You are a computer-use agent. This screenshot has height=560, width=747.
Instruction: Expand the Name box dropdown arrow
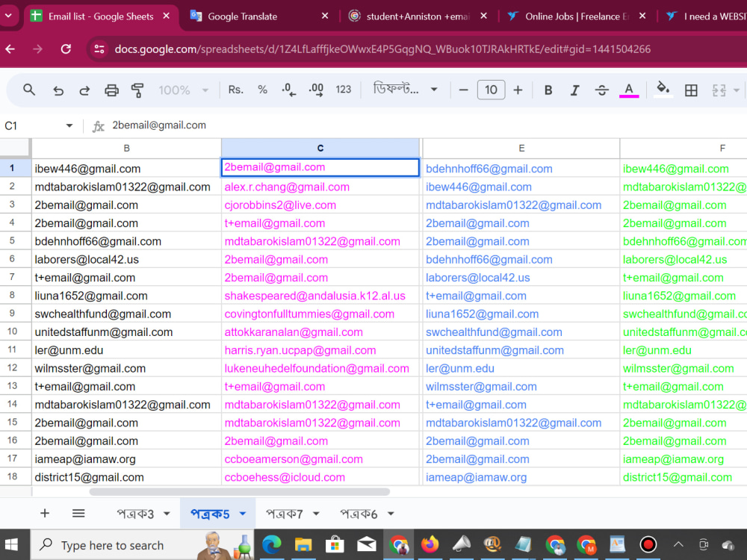(69, 125)
